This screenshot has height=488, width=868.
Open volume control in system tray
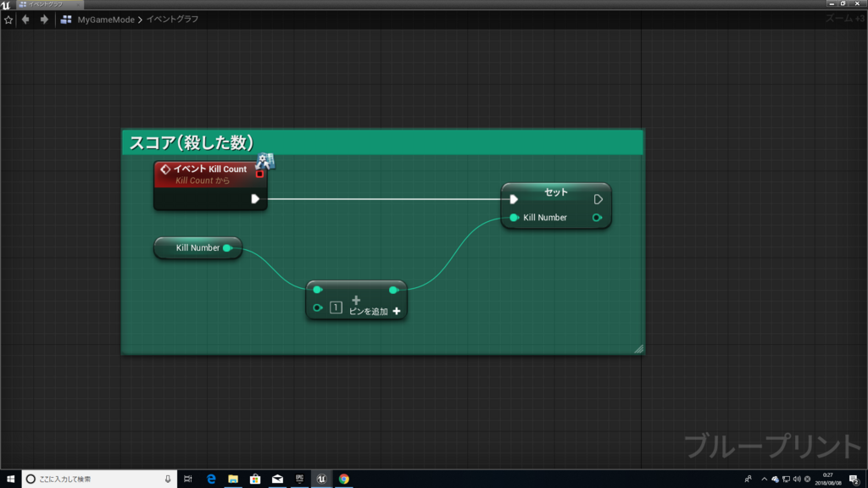[x=797, y=480]
